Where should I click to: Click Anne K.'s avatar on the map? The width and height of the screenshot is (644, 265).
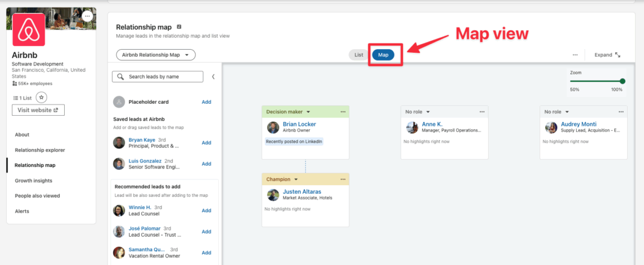[413, 127]
